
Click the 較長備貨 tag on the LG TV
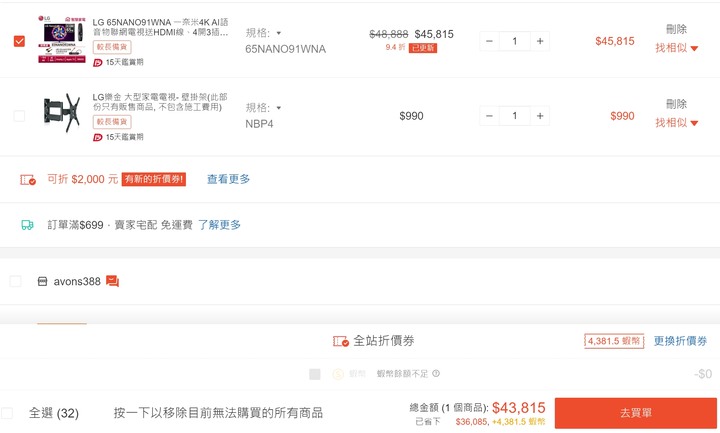click(x=112, y=47)
